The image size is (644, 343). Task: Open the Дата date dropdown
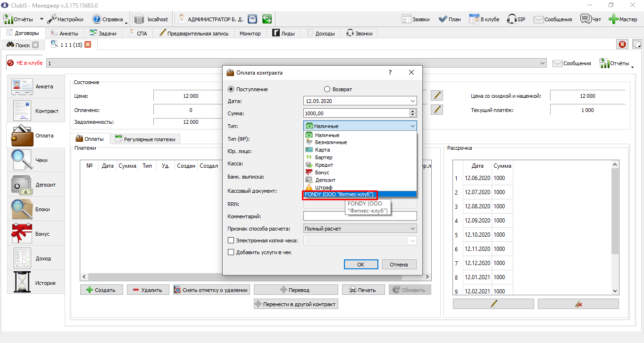coord(413,101)
